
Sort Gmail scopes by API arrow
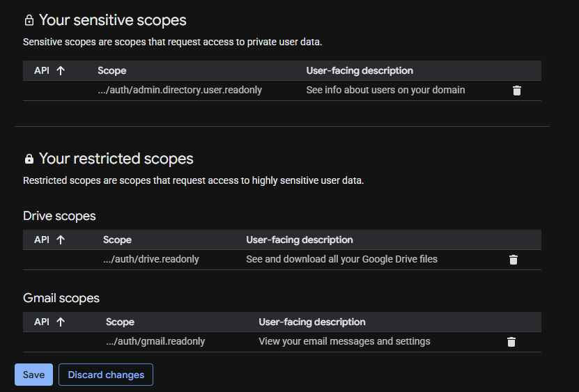(61, 322)
